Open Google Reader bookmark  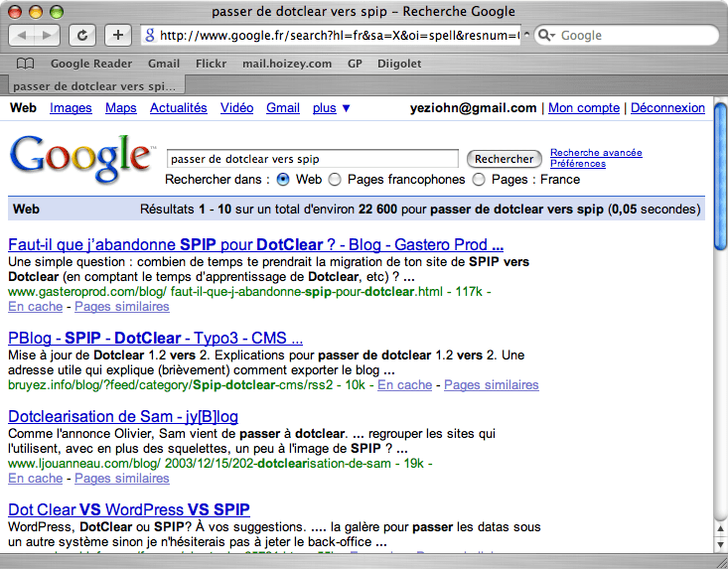[x=91, y=64]
